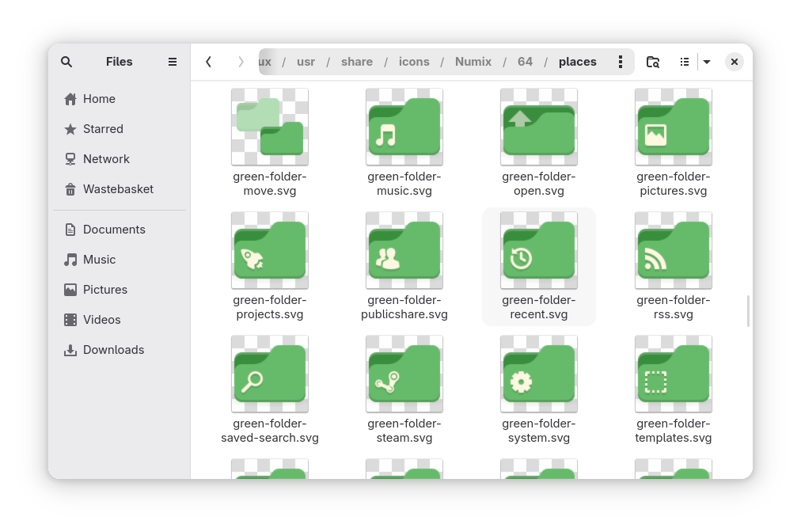
Task: Open the search icon in the sidebar header
Action: 66,62
